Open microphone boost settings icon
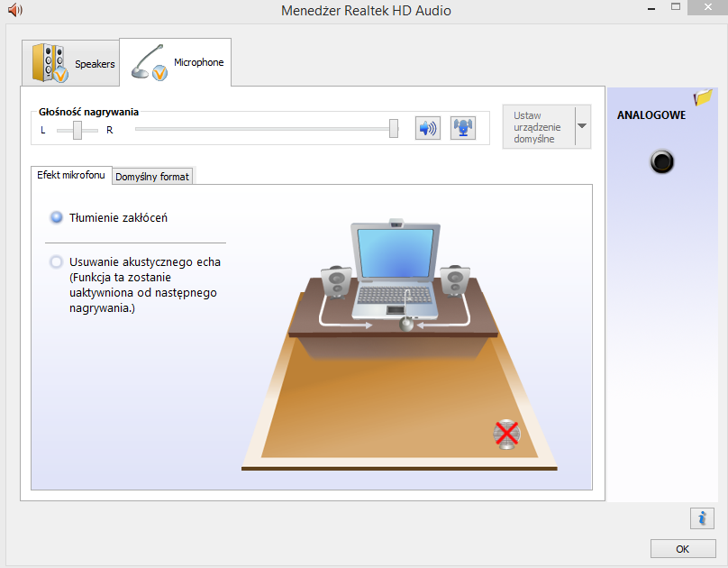The width and height of the screenshot is (728, 568). coord(463,128)
